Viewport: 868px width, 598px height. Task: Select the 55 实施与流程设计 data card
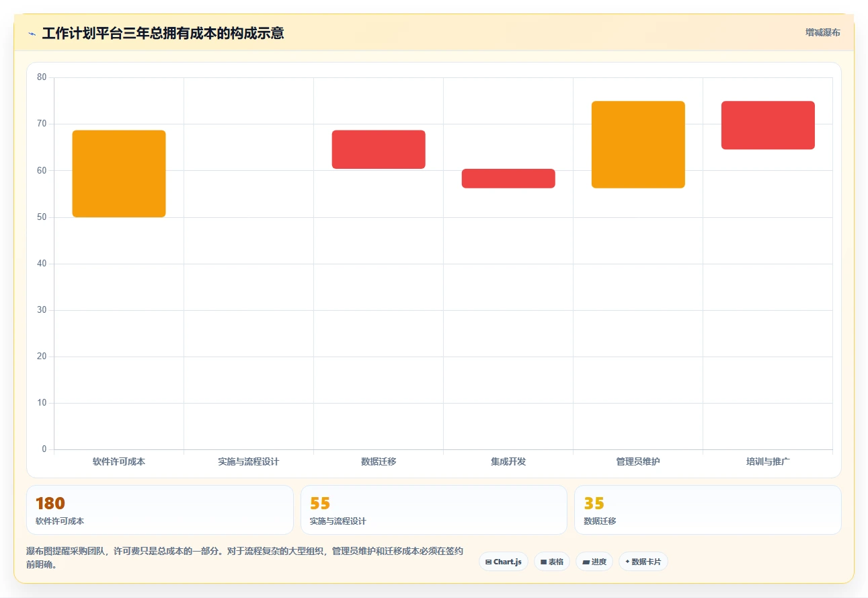pyautogui.click(x=434, y=510)
